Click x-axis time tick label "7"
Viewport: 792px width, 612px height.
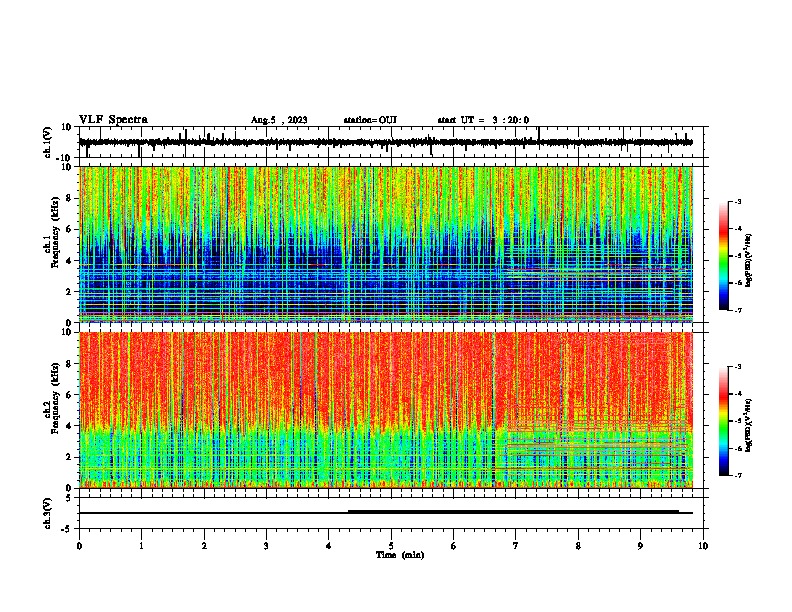516,546
